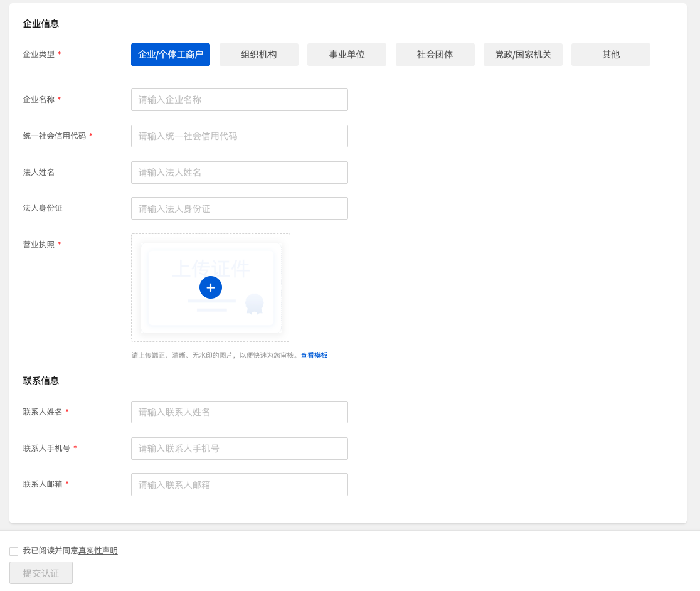
Task: Select the 联系人手机号 input field
Action: [239, 449]
